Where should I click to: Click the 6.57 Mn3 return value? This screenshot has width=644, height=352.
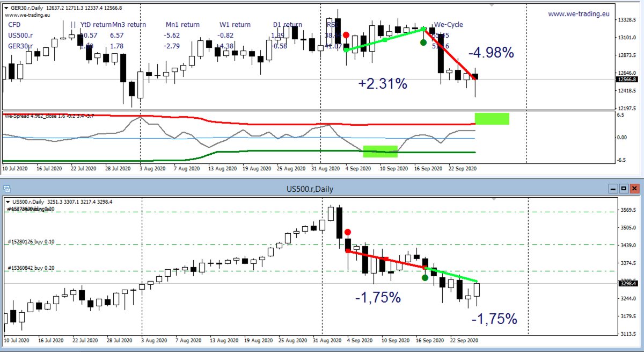[x=116, y=35]
